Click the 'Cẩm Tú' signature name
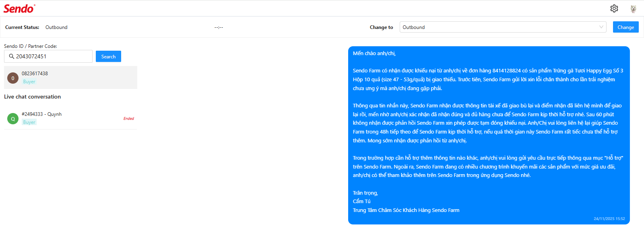 [361, 202]
